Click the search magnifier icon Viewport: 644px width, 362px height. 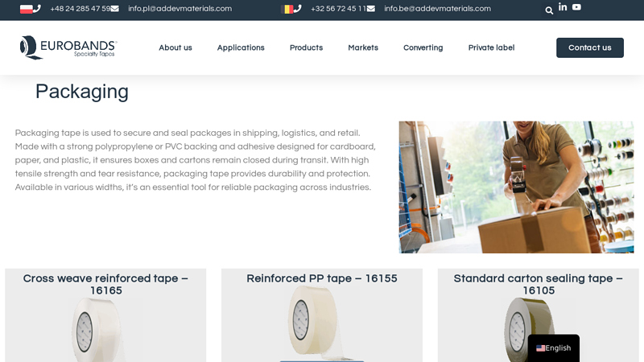(x=549, y=10)
